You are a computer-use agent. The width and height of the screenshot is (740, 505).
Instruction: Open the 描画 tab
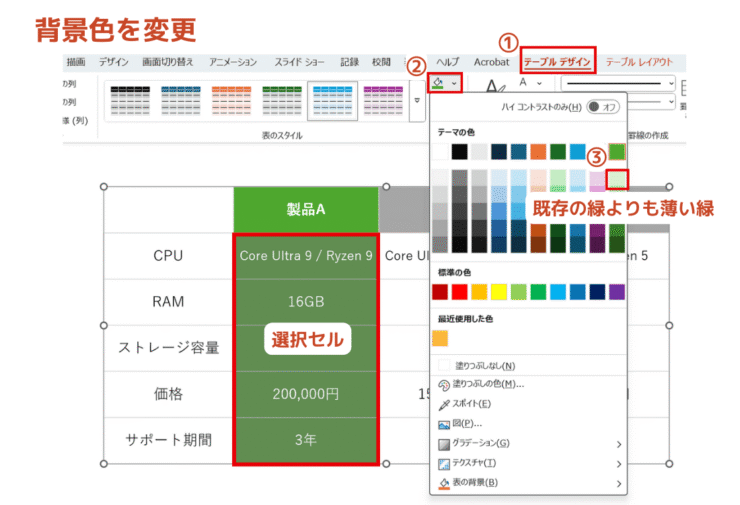coord(76,62)
